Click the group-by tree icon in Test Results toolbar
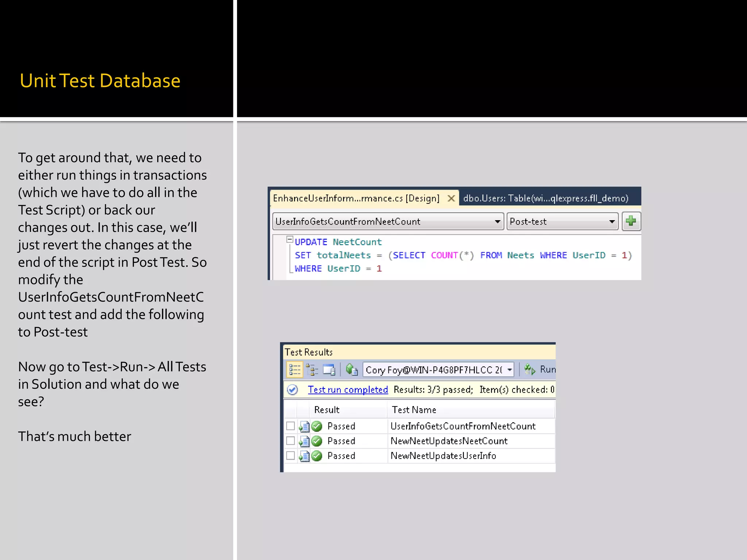Viewport: 747px width, 560px height. [x=312, y=370]
